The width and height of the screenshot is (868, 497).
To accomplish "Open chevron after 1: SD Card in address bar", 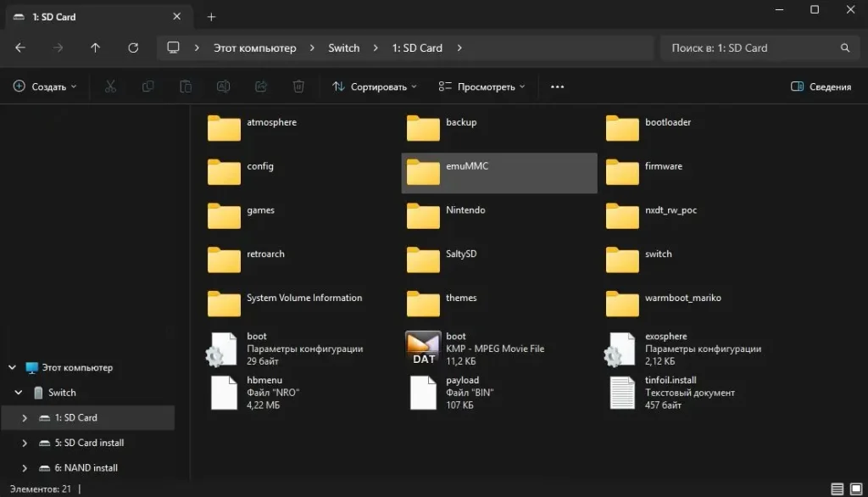I will pyautogui.click(x=459, y=48).
